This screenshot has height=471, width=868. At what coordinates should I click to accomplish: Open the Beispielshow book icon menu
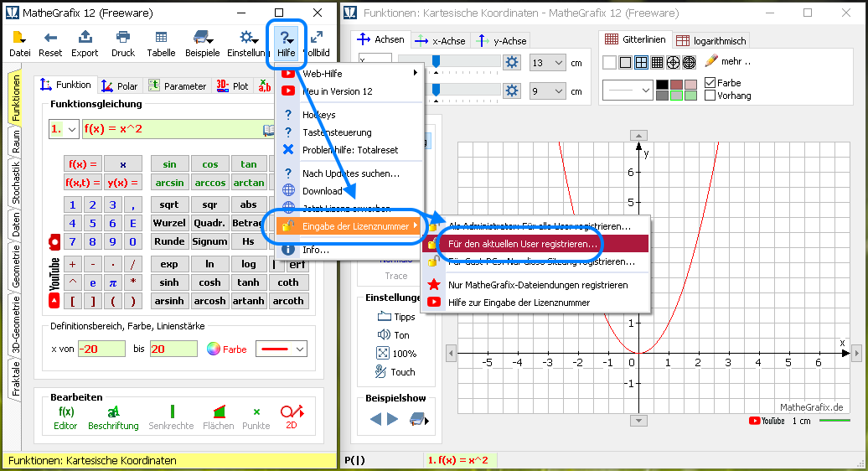pyautogui.click(x=419, y=420)
